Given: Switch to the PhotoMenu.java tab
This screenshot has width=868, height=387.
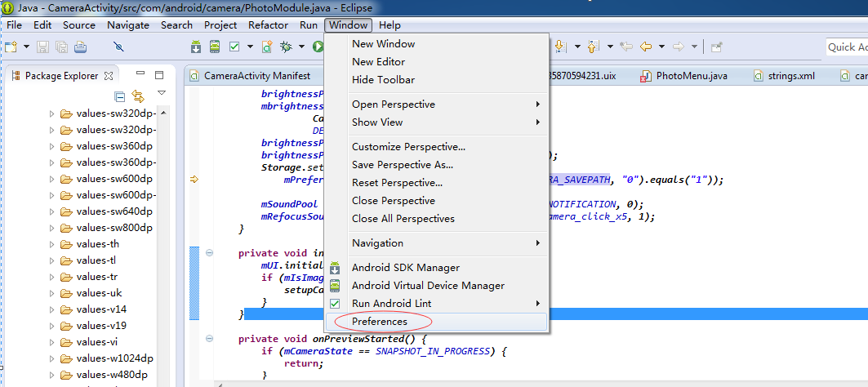Looking at the screenshot, I should tap(683, 76).
